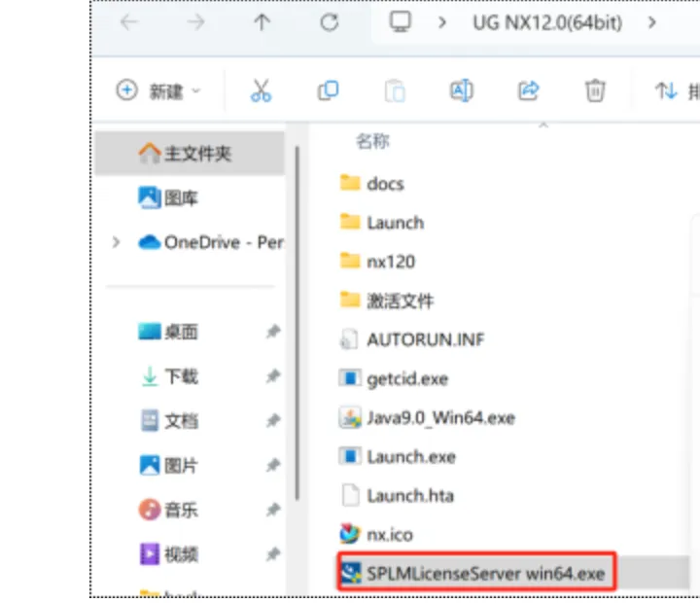The height and width of the screenshot is (603, 700).
Task: Select the 激活文件 folder
Action: tap(387, 301)
